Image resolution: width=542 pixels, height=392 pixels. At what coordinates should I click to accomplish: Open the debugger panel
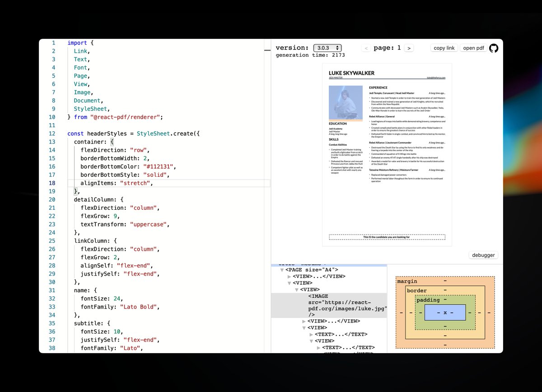pos(483,255)
